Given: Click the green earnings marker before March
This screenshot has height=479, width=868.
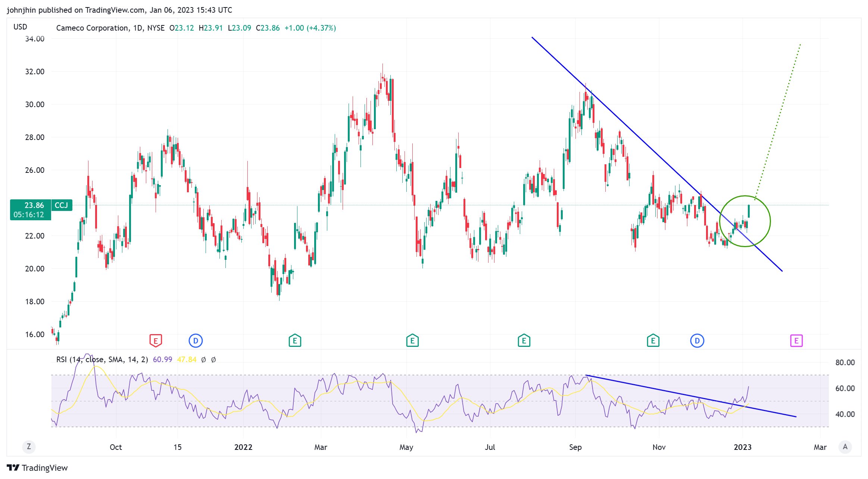Looking at the screenshot, I should point(295,340).
